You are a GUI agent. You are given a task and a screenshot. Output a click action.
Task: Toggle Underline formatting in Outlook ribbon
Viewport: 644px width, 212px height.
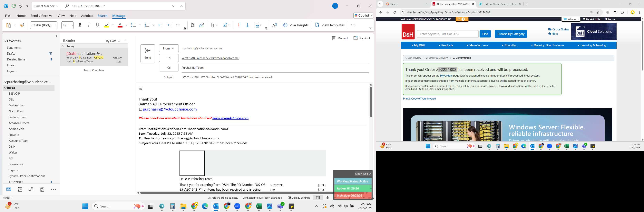tap(98, 25)
